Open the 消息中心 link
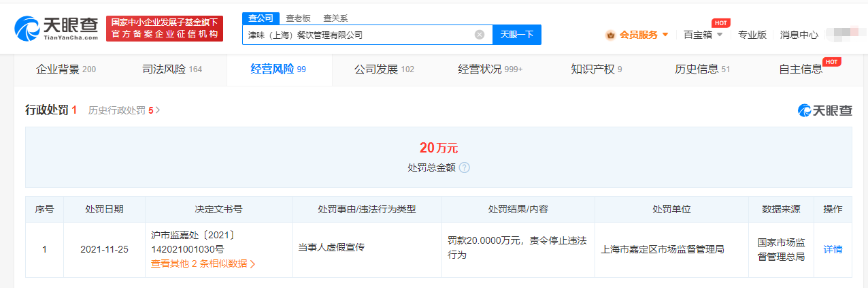The width and height of the screenshot is (868, 288). pos(799,35)
